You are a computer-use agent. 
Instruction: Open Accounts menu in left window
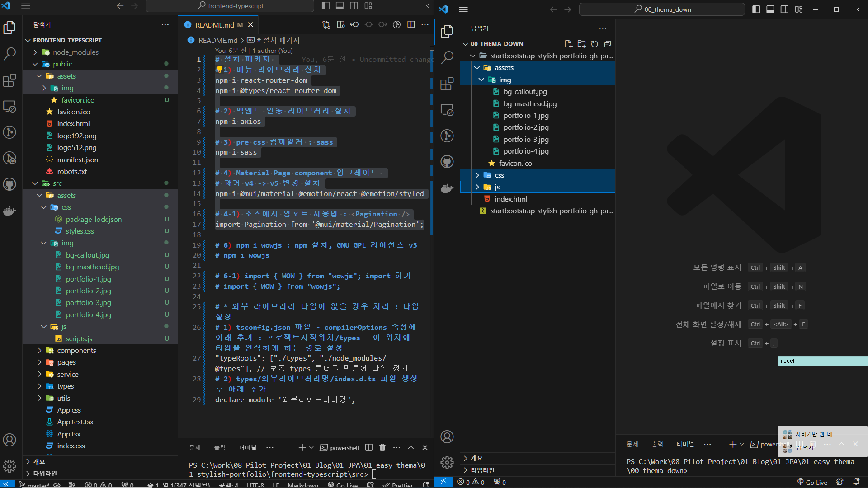(9, 440)
